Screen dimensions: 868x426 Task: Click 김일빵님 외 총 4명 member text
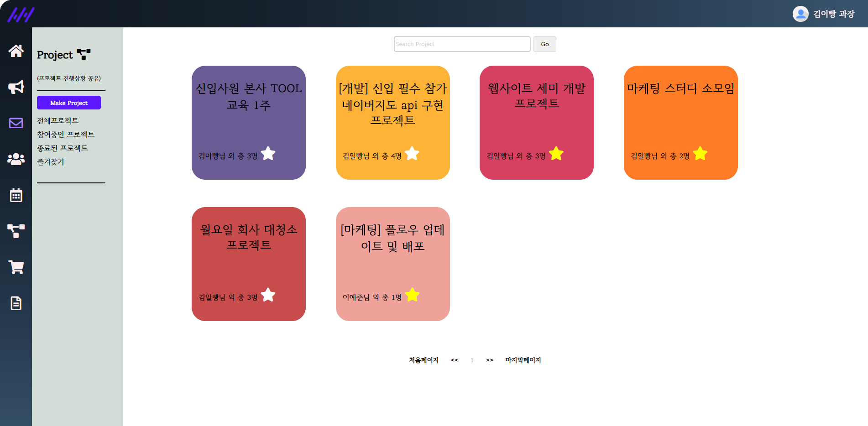[x=372, y=156]
